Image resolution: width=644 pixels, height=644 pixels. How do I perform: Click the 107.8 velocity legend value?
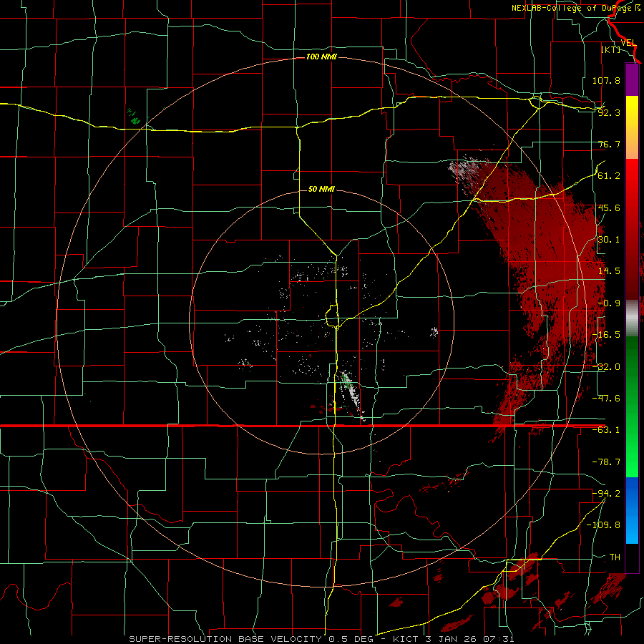[x=606, y=80]
